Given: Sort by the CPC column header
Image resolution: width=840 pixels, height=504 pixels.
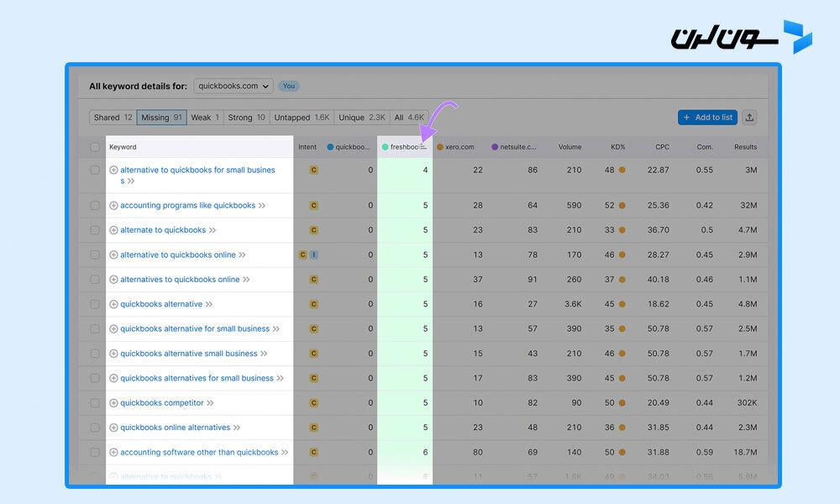Looking at the screenshot, I should click(662, 147).
